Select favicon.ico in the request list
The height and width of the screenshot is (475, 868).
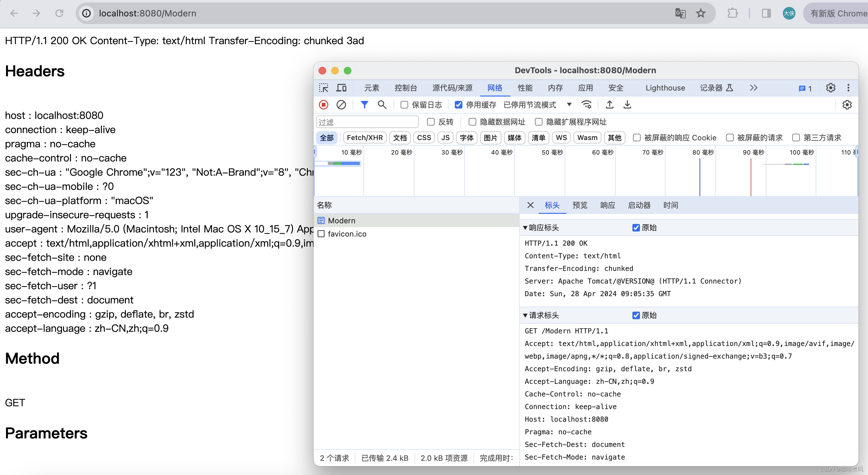point(347,234)
